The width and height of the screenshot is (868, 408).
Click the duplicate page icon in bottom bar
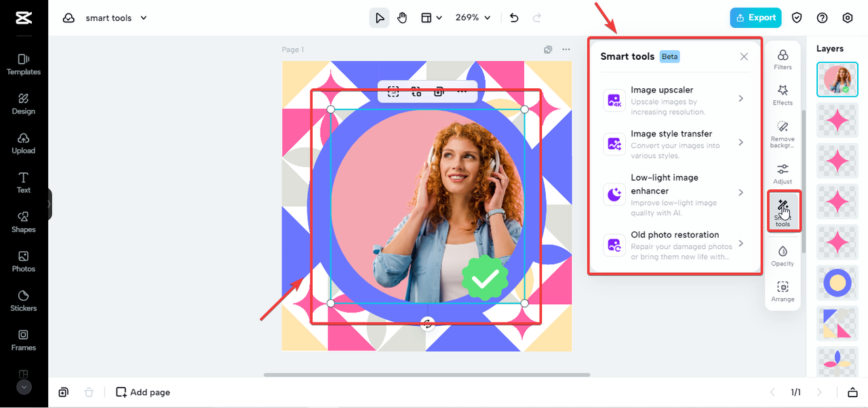[63, 392]
